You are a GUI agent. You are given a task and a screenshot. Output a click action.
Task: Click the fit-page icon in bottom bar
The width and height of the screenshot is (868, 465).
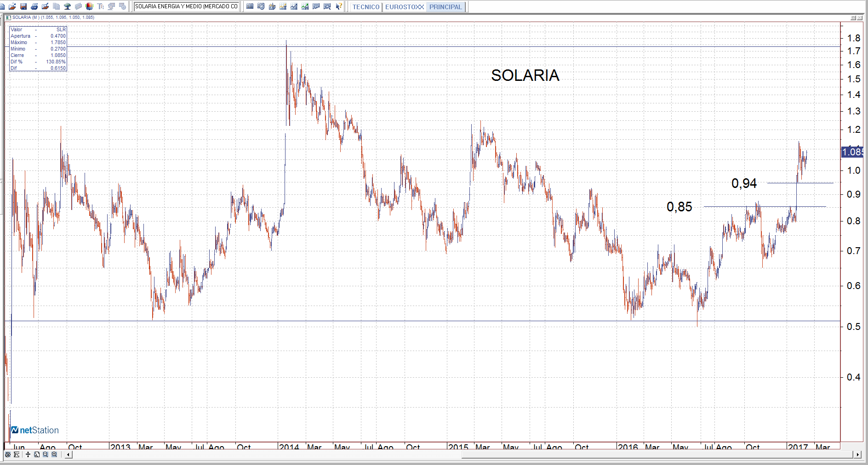click(x=37, y=454)
